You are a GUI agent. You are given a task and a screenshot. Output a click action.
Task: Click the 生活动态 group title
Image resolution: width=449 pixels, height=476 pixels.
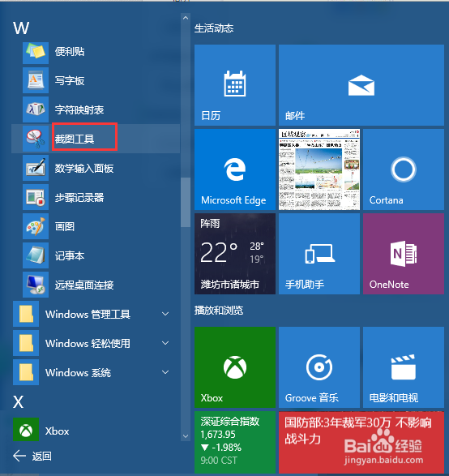point(214,28)
